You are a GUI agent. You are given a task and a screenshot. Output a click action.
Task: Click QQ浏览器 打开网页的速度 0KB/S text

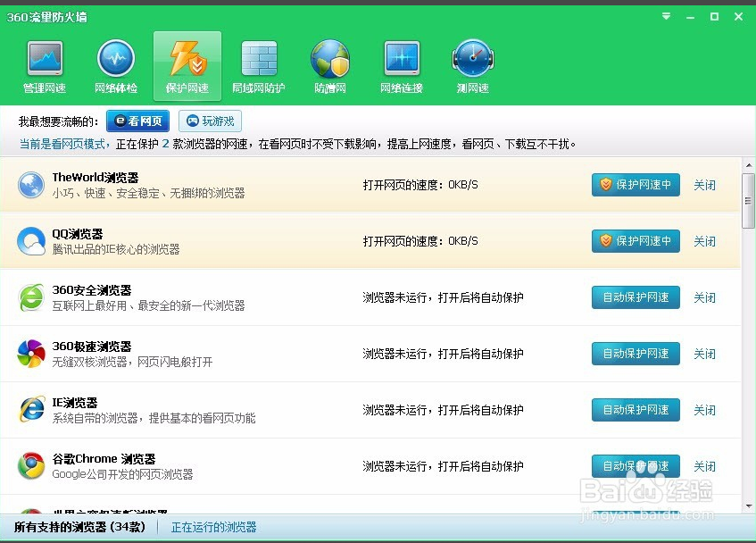point(420,241)
